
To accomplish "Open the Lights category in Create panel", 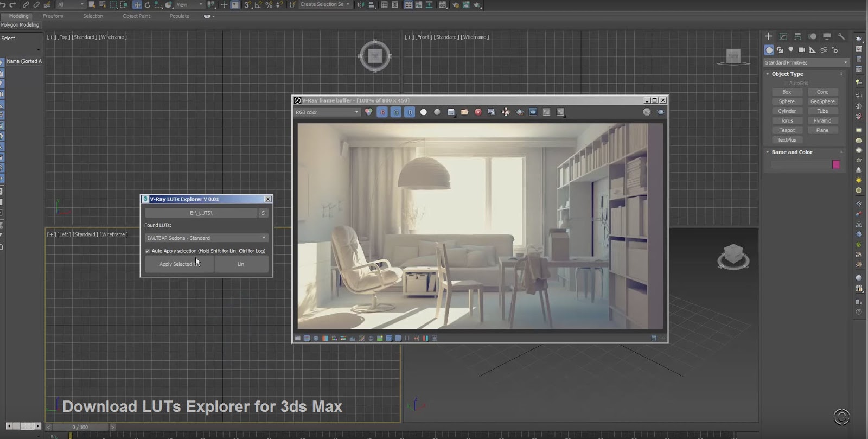I will (x=790, y=50).
